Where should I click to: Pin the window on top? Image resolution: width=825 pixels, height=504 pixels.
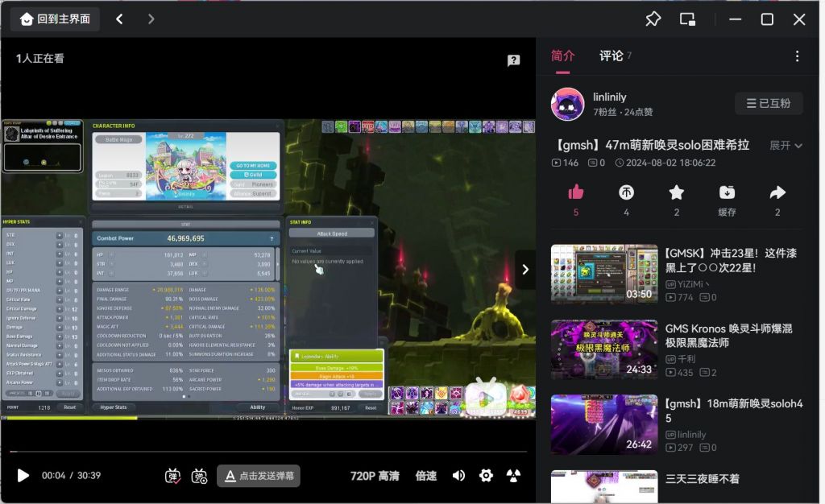[x=653, y=19]
